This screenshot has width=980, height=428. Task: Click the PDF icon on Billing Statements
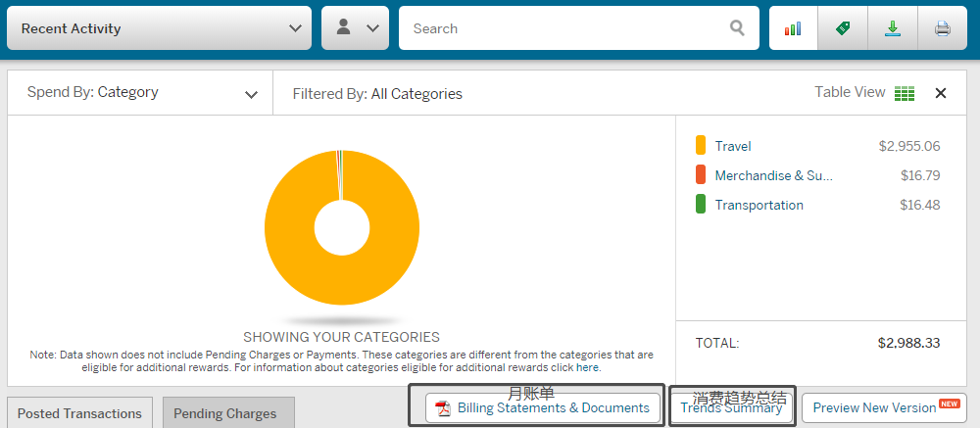click(x=443, y=408)
